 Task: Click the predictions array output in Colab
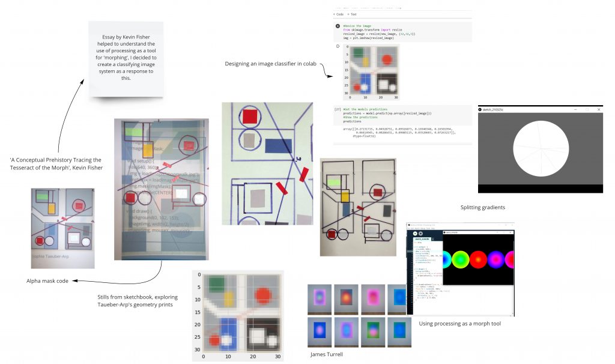[399, 132]
